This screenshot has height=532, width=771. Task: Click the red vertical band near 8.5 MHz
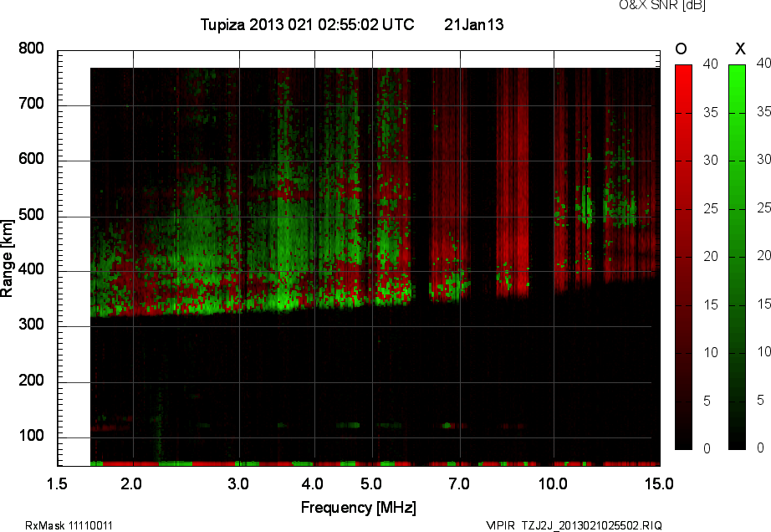(513, 183)
